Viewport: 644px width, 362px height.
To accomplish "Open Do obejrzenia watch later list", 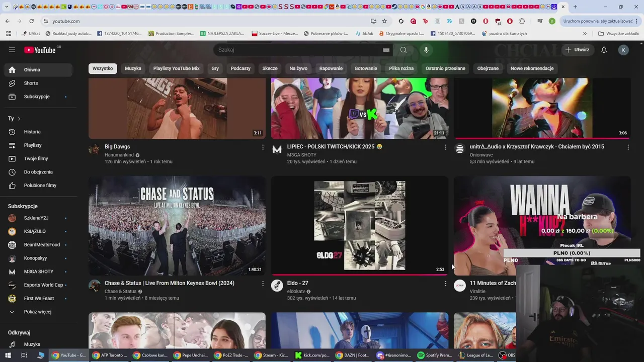I will [39, 172].
